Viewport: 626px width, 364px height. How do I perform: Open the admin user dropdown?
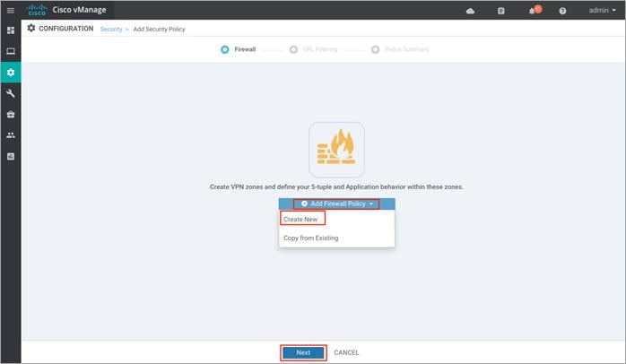click(x=603, y=11)
